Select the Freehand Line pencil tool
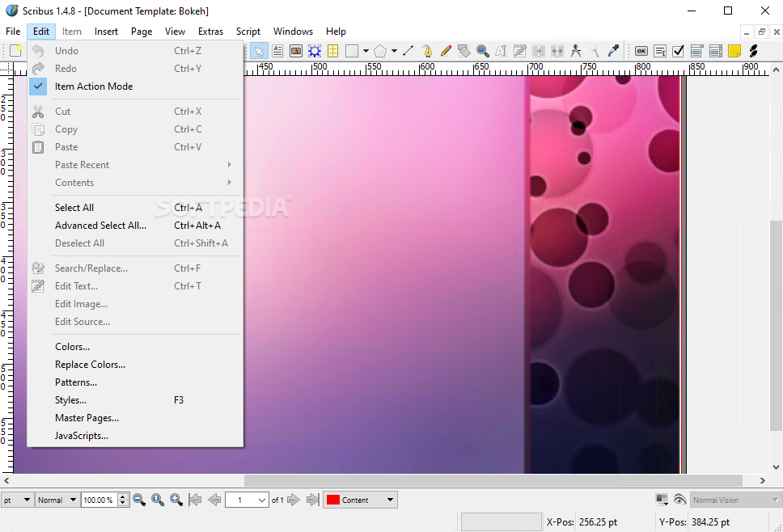Viewport: 783px width, 532px height. pyautogui.click(x=446, y=51)
